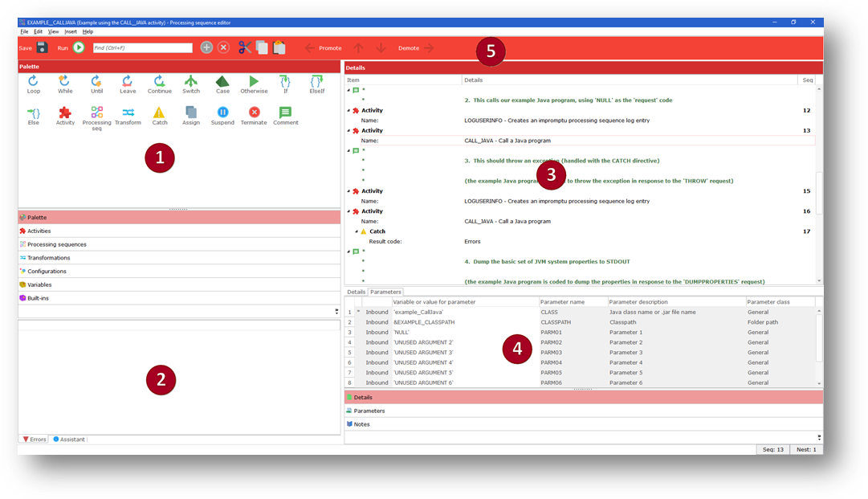
Task: Open the Built-ins section
Action: tap(179, 298)
